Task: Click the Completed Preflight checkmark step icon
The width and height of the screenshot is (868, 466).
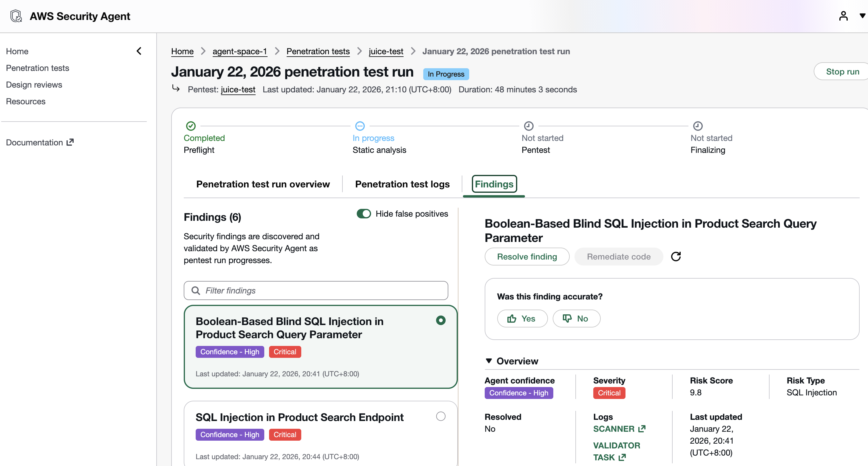Action: (x=191, y=126)
